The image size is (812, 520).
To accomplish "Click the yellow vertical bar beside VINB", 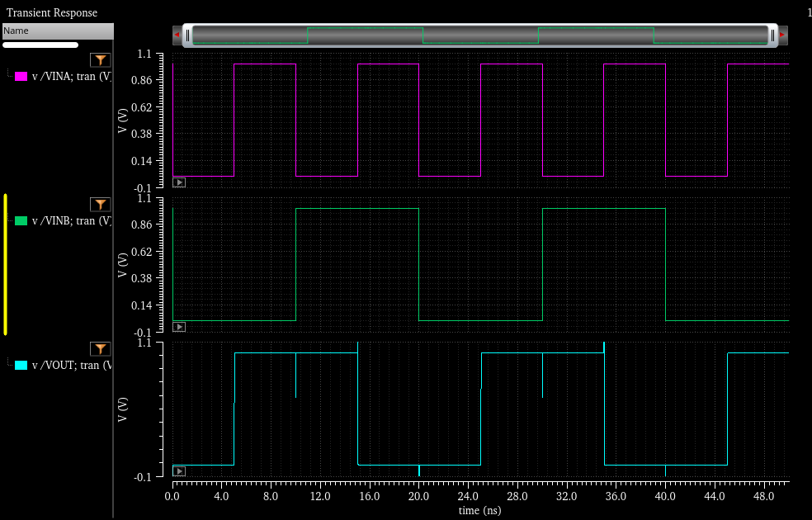I will click(5, 265).
